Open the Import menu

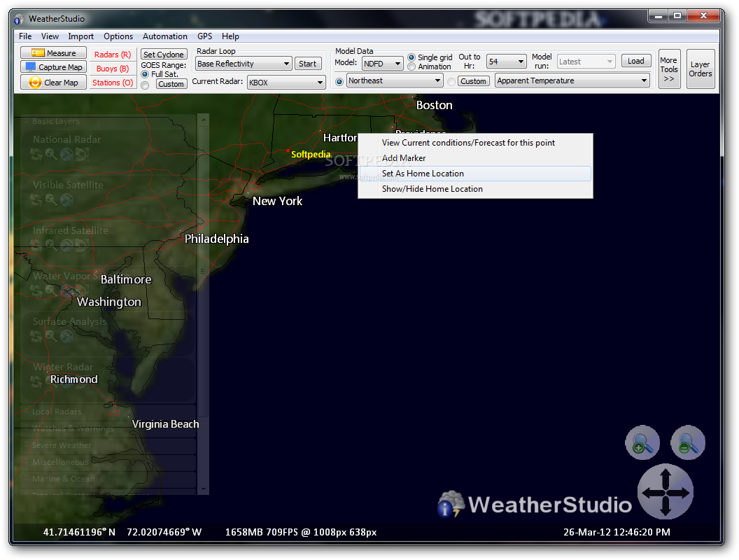click(80, 36)
